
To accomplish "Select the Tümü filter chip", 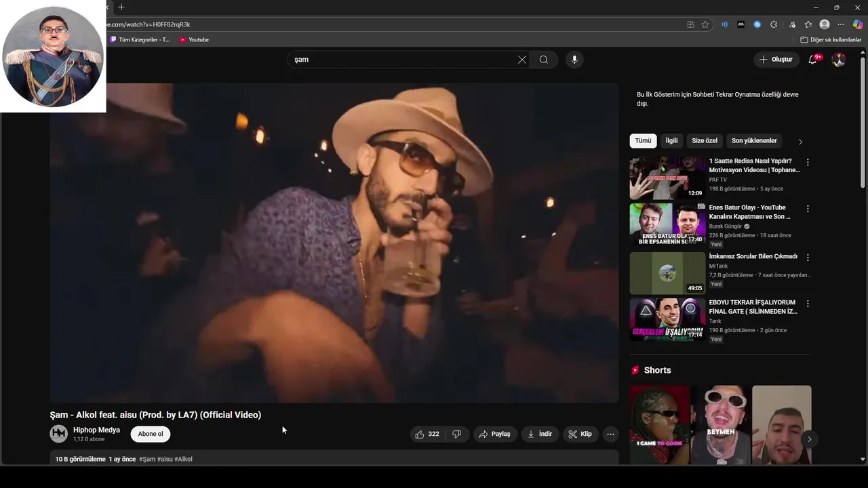I will point(643,141).
